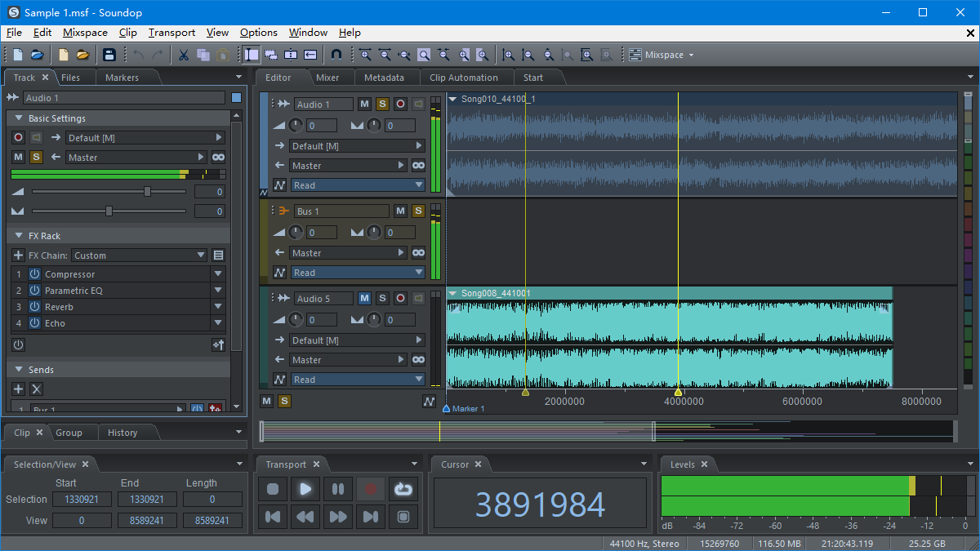Open the Transport menu

point(171,33)
